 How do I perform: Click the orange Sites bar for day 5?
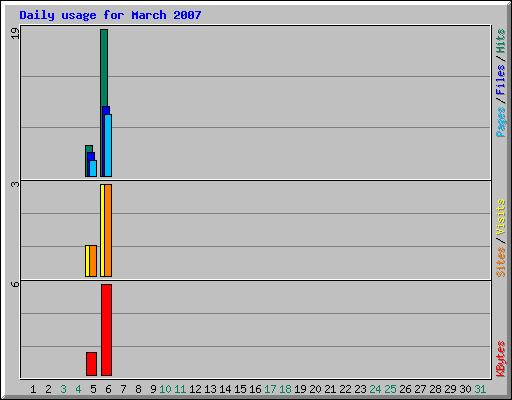93,261
